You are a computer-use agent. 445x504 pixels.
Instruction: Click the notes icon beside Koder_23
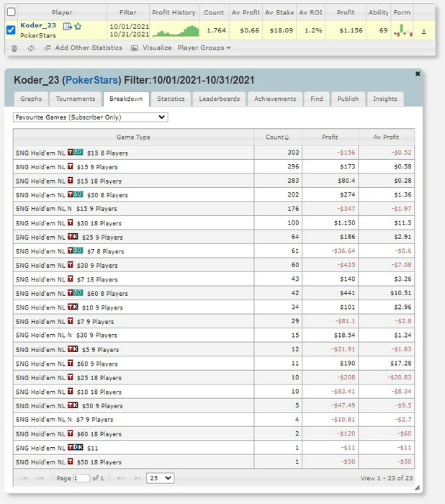click(68, 27)
